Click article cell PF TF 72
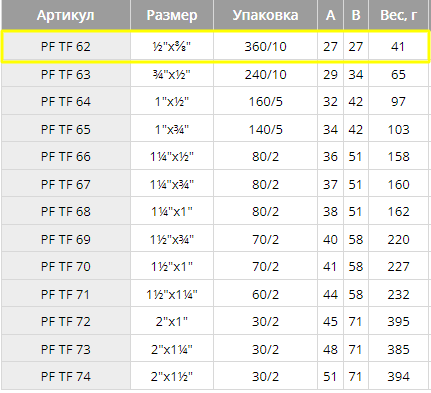The width and height of the screenshot is (431, 393). point(66,321)
